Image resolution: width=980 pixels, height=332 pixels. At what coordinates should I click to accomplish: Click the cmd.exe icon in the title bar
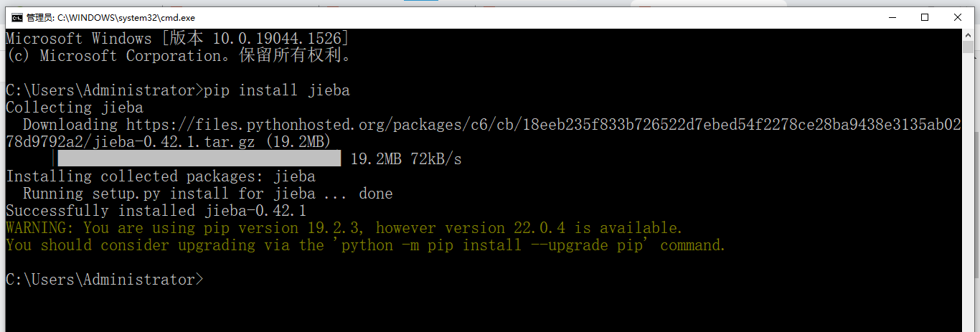pos(17,17)
